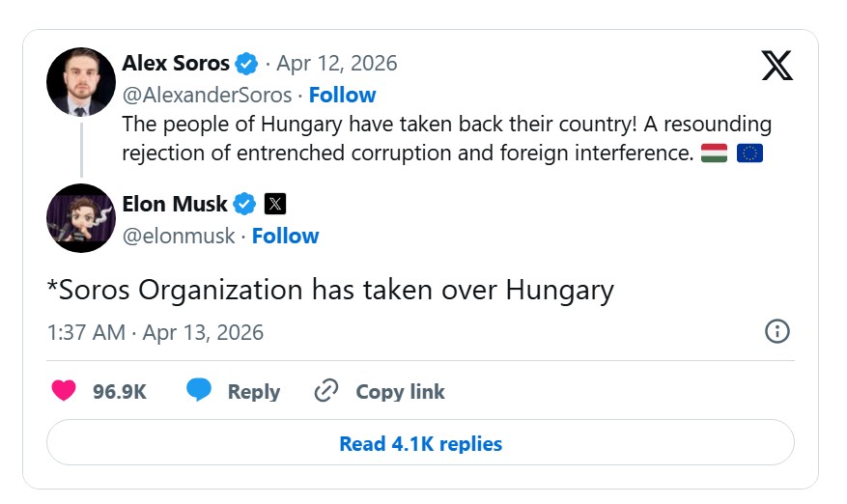The image size is (847, 504).
Task: Click the blue reply speech bubble icon
Action: coord(199,391)
